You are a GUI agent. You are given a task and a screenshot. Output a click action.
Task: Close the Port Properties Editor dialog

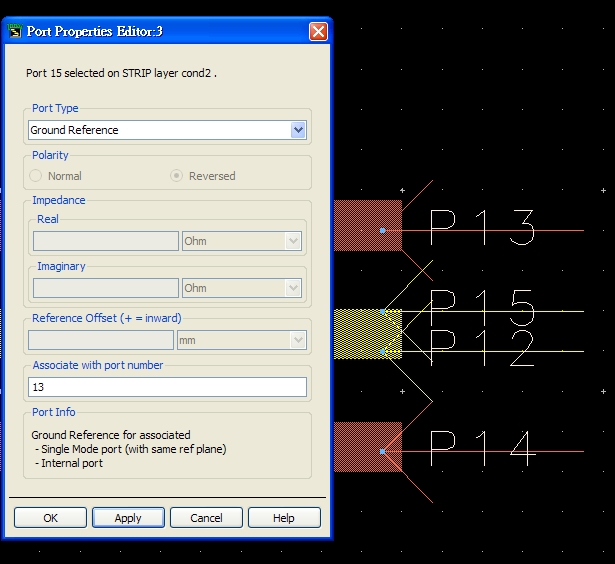318,31
